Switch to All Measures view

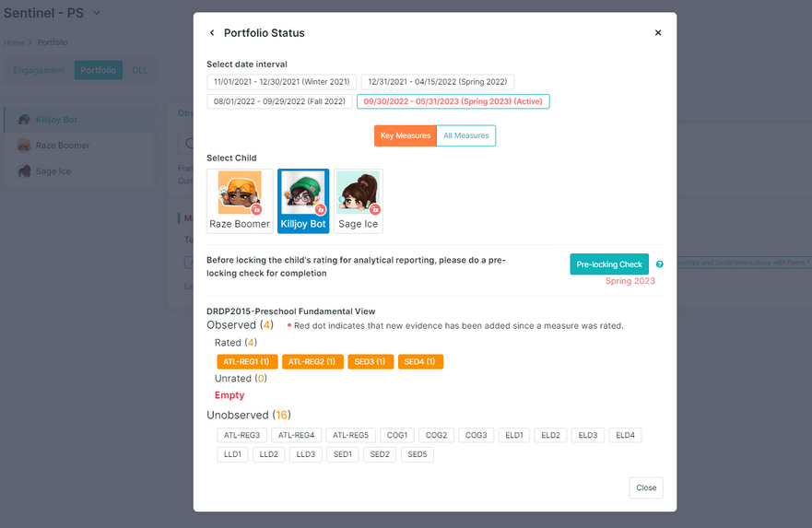pos(466,135)
